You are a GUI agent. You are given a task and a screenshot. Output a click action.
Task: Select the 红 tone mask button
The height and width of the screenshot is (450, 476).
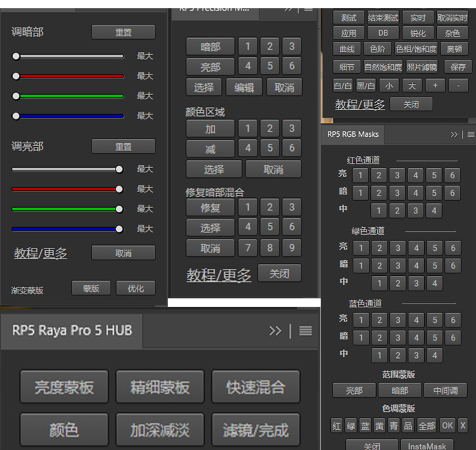pyautogui.click(x=336, y=426)
